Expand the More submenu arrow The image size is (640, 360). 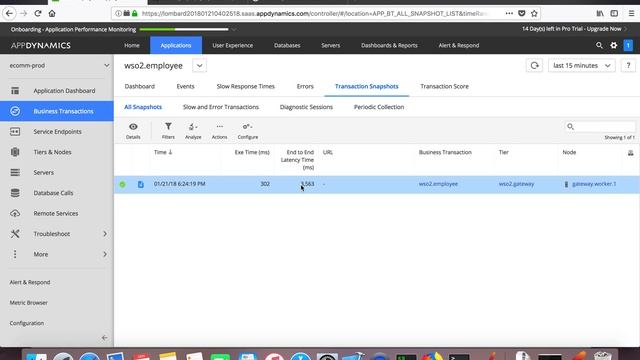(x=105, y=254)
